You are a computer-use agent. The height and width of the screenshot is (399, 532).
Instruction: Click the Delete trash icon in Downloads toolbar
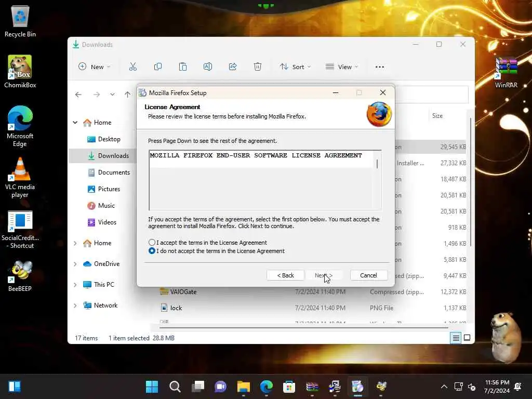pyautogui.click(x=258, y=67)
